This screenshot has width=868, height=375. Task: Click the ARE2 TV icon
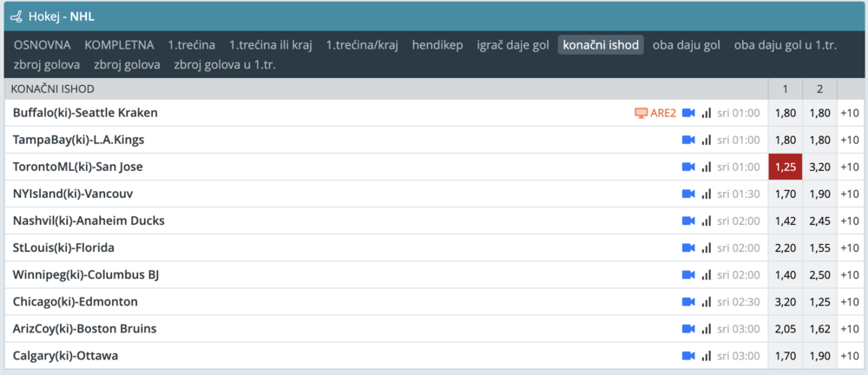[641, 113]
